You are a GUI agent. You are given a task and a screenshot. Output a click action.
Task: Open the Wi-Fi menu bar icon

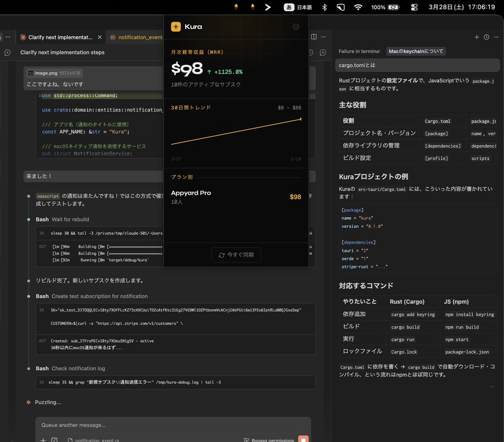pyautogui.click(x=358, y=7)
